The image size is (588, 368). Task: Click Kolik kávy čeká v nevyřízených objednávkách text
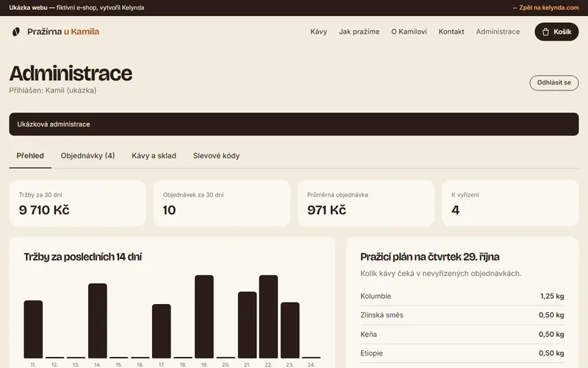click(440, 273)
